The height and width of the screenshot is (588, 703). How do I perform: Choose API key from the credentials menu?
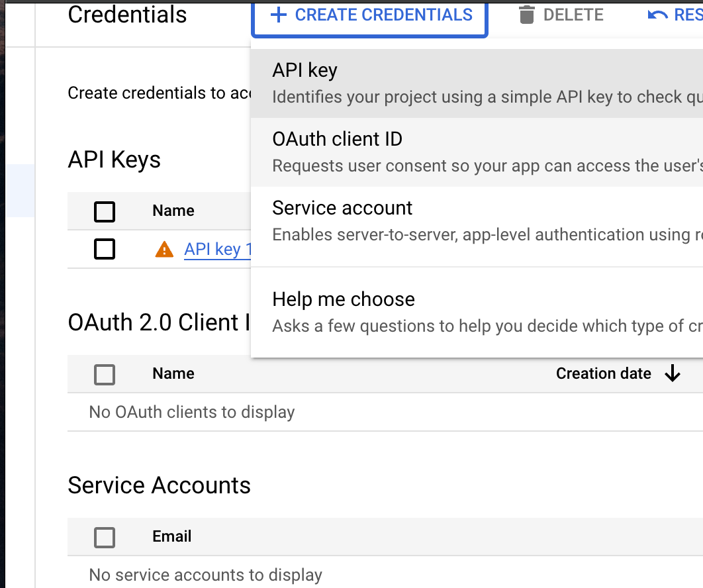(477, 83)
